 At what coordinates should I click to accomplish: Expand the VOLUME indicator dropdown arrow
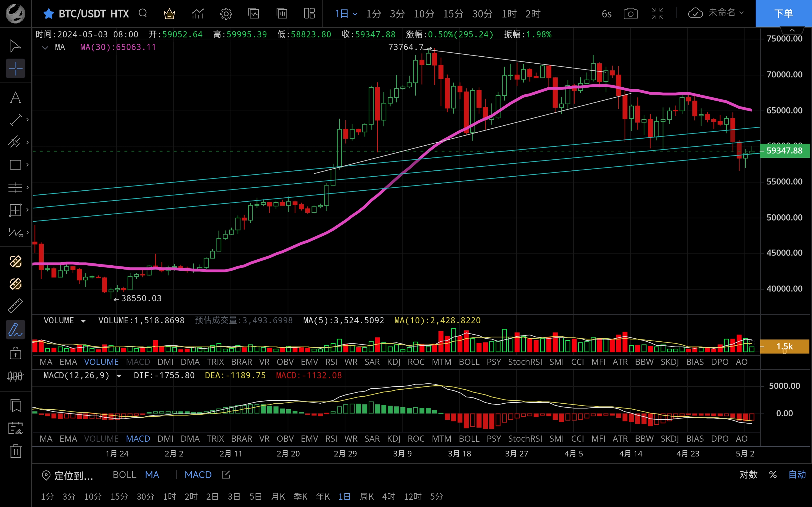83,321
